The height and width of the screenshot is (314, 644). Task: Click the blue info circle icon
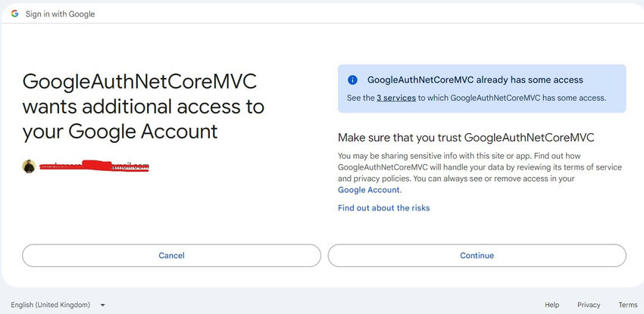[x=352, y=80]
